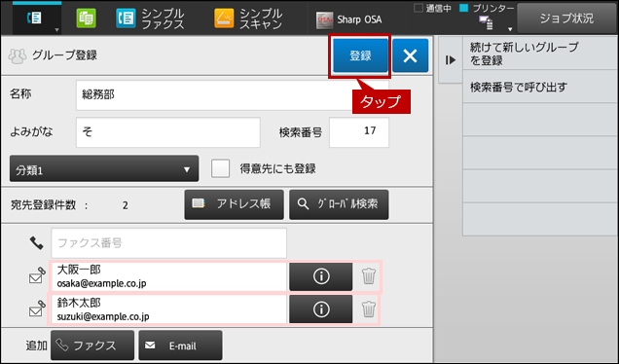The height and width of the screenshot is (364, 619).
Task: Open アドレス帳 address book
Action: 234,204
